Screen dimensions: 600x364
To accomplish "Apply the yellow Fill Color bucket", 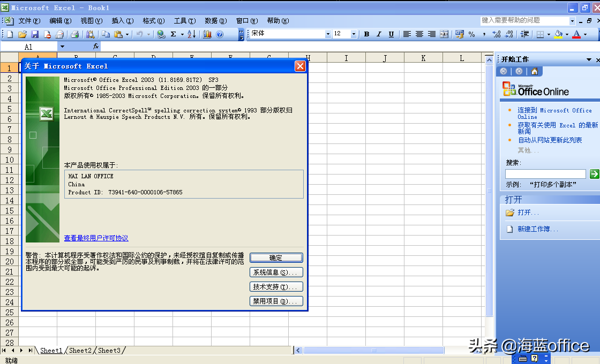I will pos(559,34).
